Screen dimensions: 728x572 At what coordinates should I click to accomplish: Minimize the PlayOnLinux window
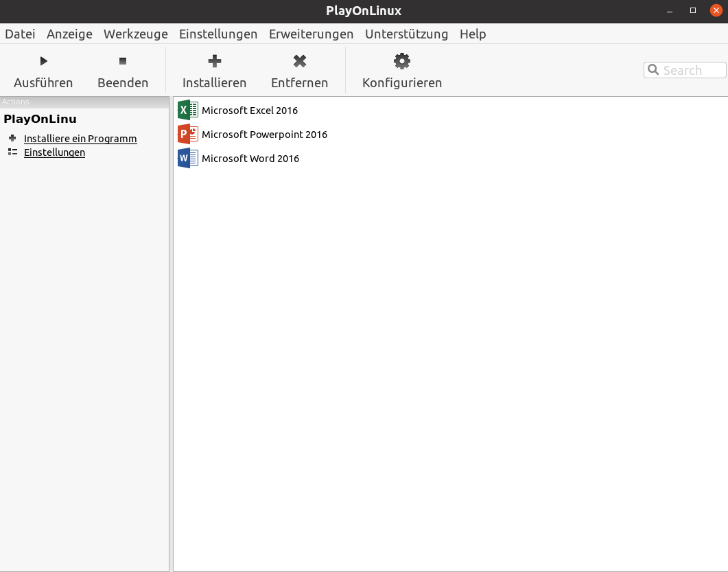pyautogui.click(x=670, y=11)
